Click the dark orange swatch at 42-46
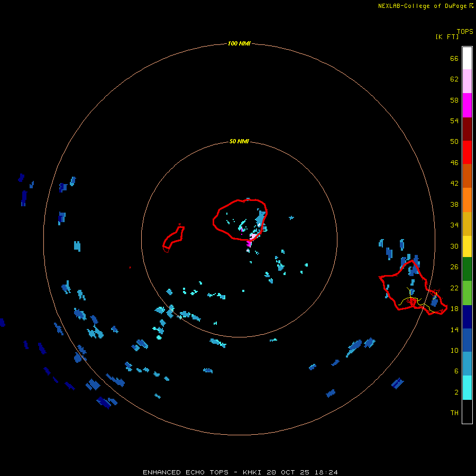Viewport: 476px width, 476px height. [x=467, y=176]
